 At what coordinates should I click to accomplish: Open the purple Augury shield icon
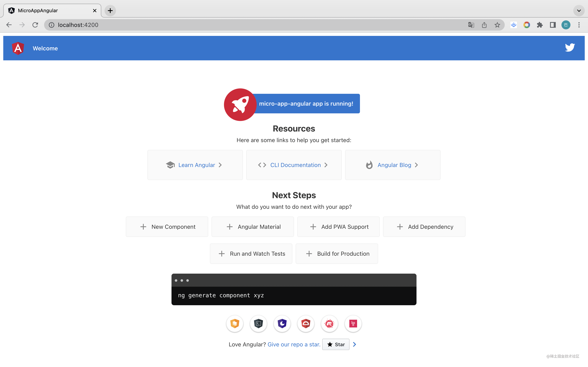point(282,324)
